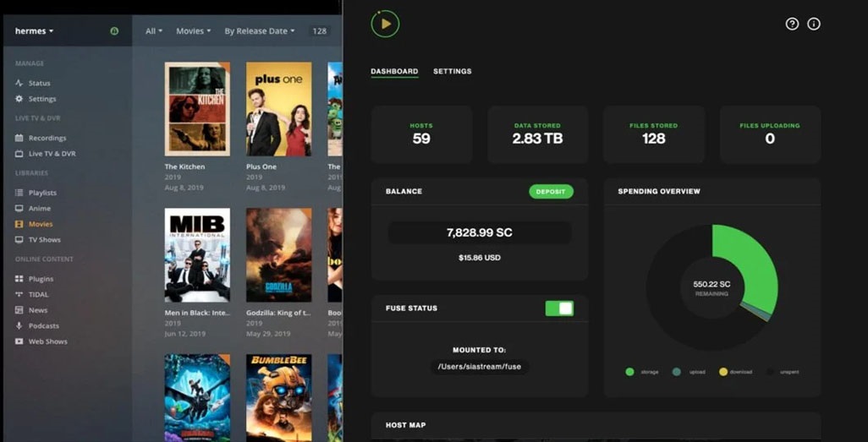Open The Kitchen movie poster
868x442 pixels.
[197, 109]
